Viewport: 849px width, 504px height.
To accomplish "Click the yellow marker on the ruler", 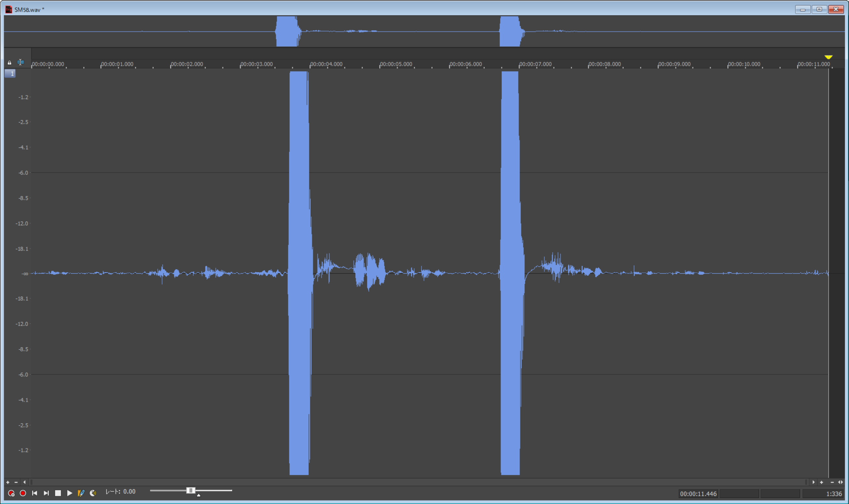I will (x=828, y=57).
